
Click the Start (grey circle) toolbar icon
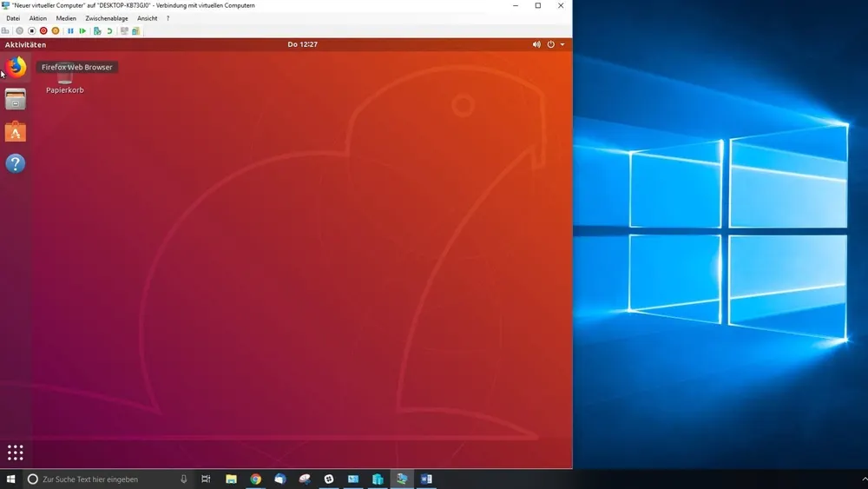[19, 31]
